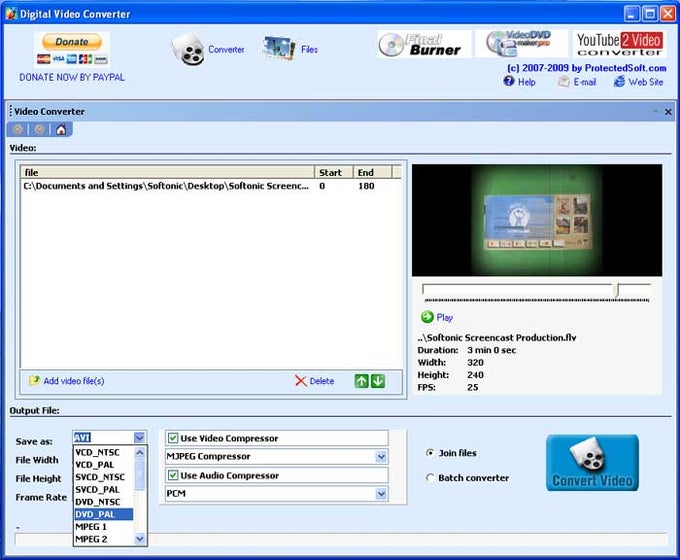Open the ProtectedSoft.com copyright link
Screen dimensions: 680x560
(586, 68)
